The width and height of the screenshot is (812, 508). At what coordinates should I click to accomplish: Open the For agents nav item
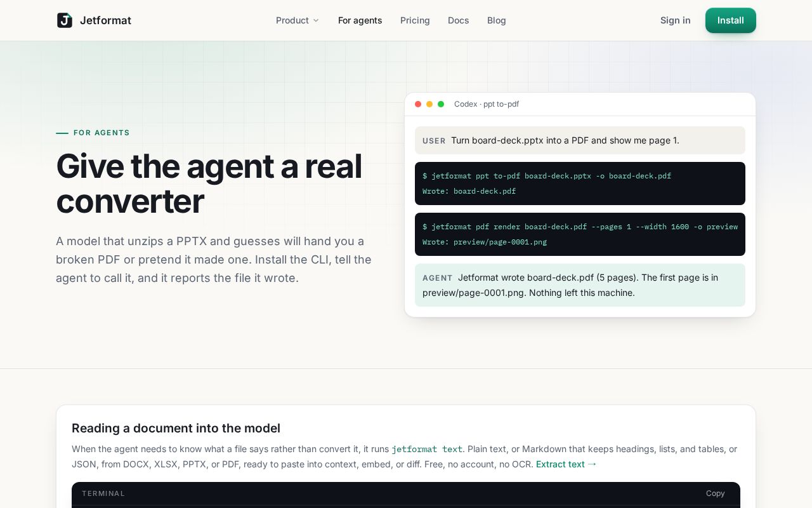(x=360, y=20)
